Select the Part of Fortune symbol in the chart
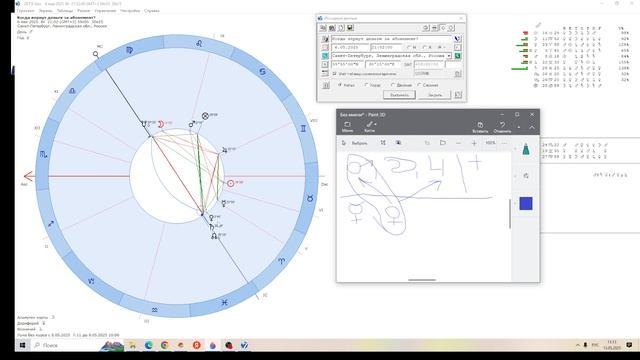640x360 pixels. coord(205,116)
